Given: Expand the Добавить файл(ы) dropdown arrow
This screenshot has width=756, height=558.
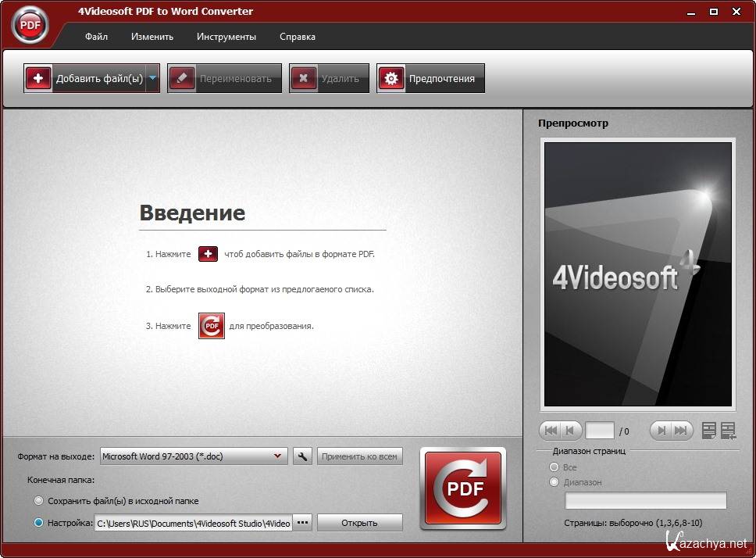Looking at the screenshot, I should click(x=153, y=78).
